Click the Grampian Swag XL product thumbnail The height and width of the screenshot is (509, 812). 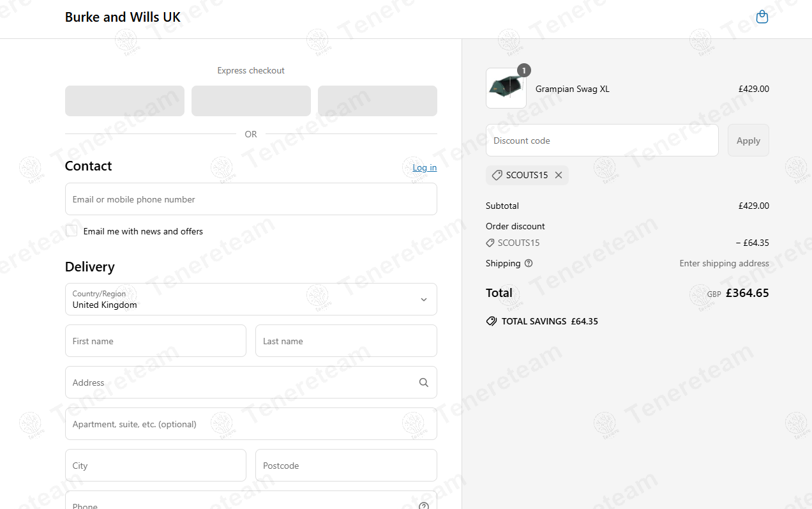click(506, 88)
